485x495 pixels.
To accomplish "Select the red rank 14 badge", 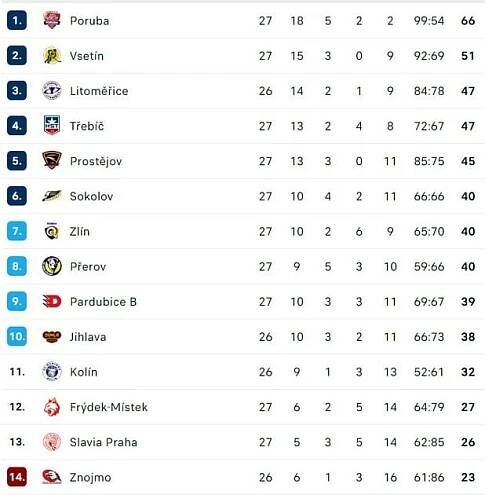I will pos(17,477).
